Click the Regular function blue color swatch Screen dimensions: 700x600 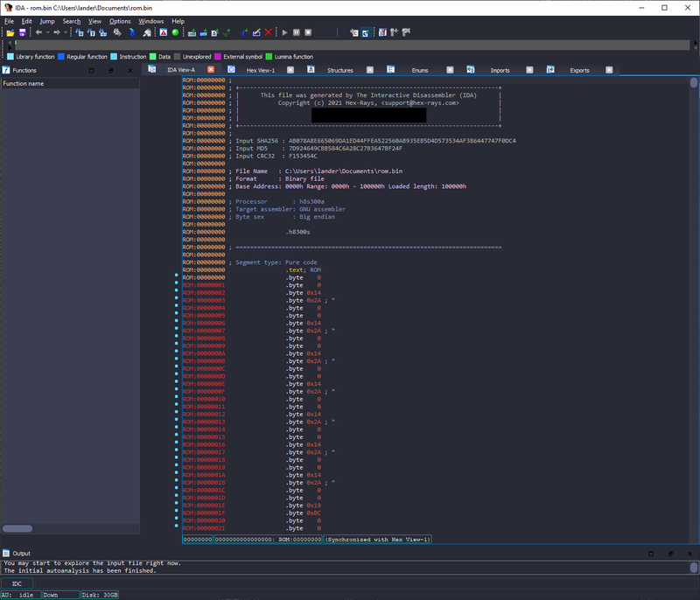coord(61,57)
